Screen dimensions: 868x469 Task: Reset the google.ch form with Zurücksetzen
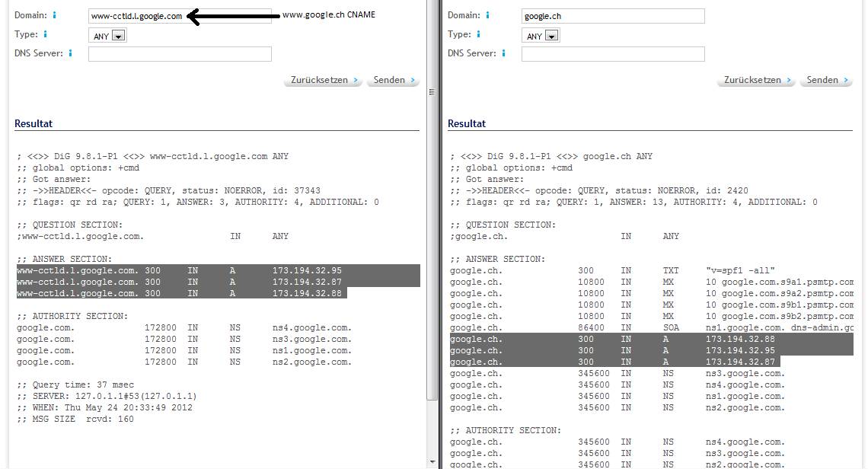tap(755, 79)
